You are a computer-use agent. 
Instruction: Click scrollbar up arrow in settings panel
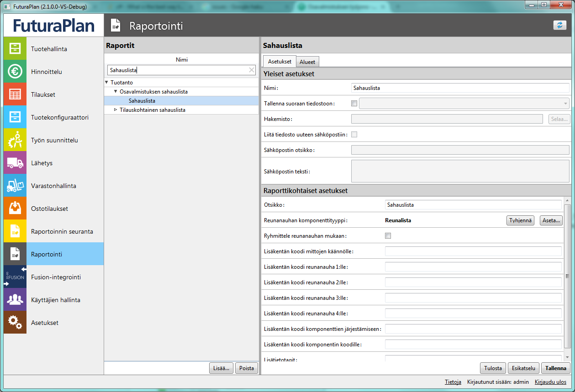point(567,200)
